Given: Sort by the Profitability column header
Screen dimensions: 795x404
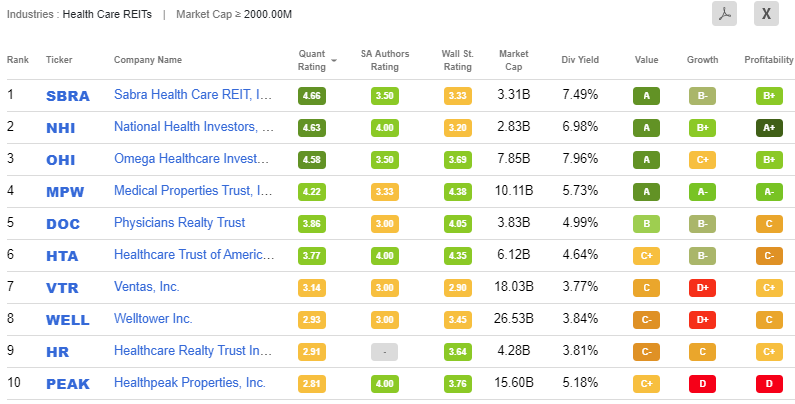Looking at the screenshot, I should (x=769, y=60).
